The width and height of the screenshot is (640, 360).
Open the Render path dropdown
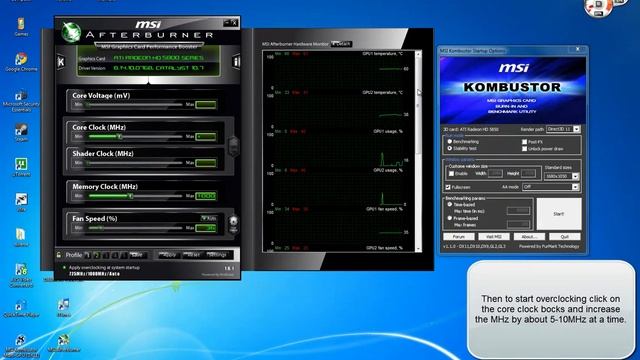point(563,129)
